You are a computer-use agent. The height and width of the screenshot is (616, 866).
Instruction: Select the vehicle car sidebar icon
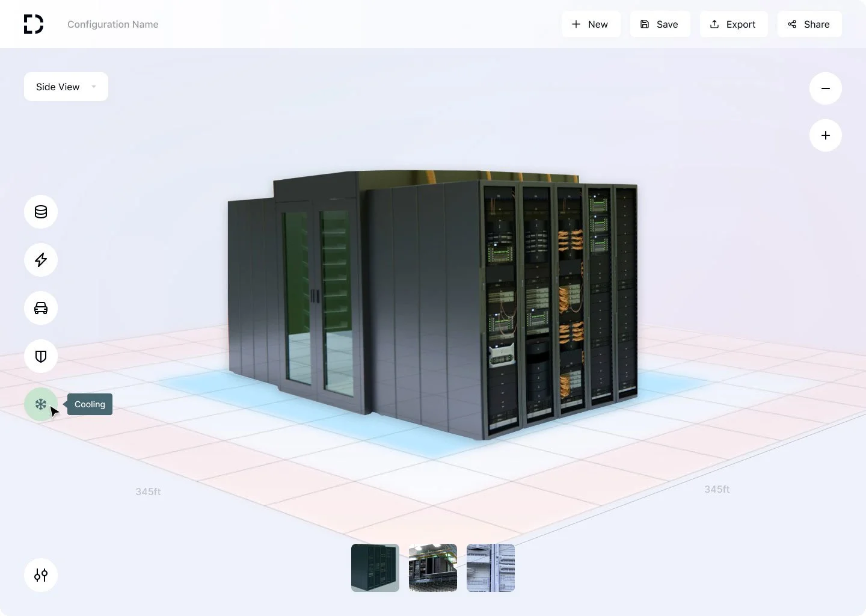[41, 308]
